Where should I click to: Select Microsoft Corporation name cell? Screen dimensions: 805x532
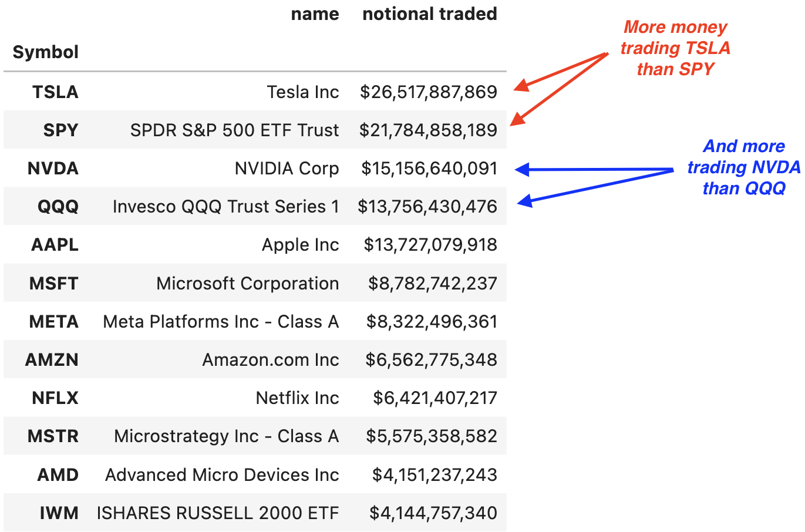(x=247, y=284)
